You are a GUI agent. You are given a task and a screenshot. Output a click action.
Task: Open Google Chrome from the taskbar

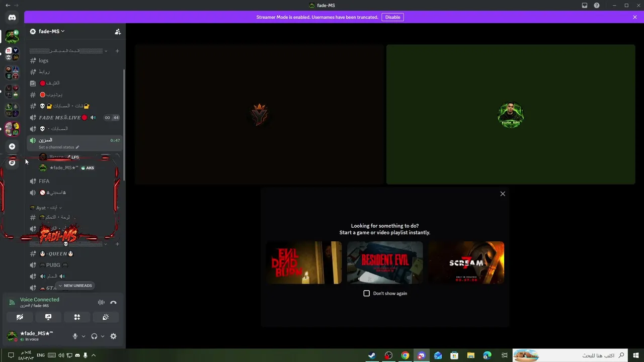click(405, 355)
